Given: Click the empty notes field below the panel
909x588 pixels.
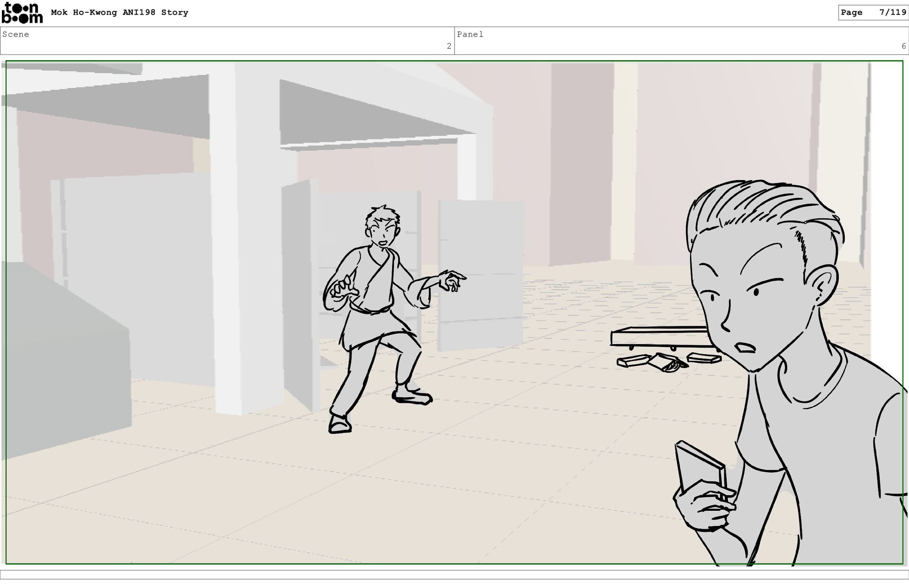Looking at the screenshot, I should [454, 574].
